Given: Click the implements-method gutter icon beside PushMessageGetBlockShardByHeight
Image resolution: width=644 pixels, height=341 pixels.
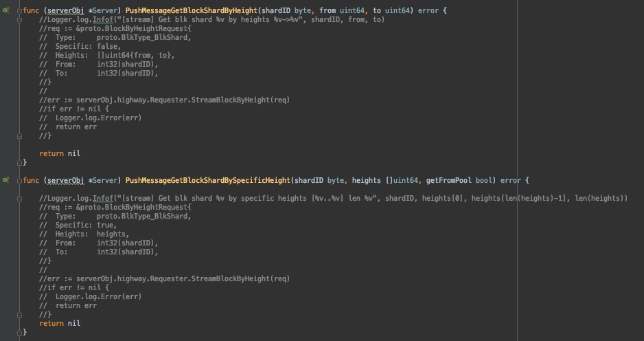Looking at the screenshot, I should pyautogui.click(x=5, y=10).
